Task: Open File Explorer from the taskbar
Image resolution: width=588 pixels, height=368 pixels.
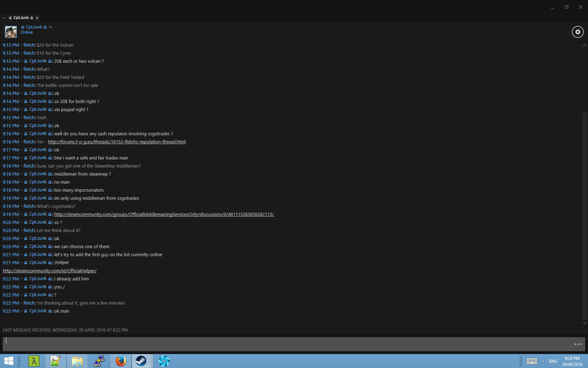Action: pos(77,361)
